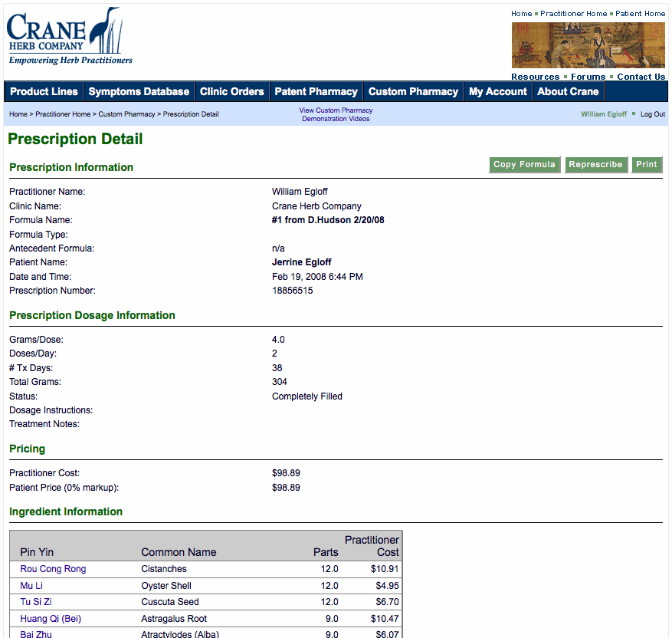
Task: Open the Product Lines menu
Action: (44, 91)
